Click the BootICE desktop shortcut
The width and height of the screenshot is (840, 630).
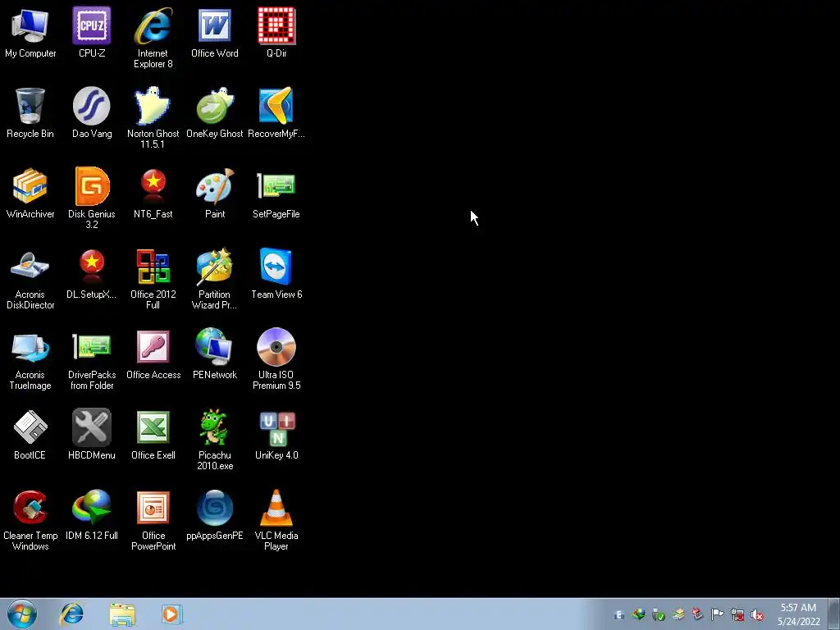tap(30, 434)
